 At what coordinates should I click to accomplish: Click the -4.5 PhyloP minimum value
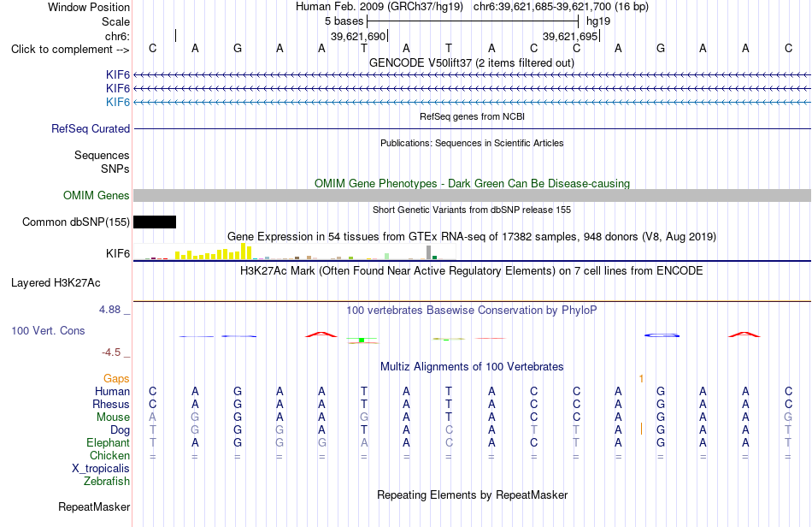[111, 352]
